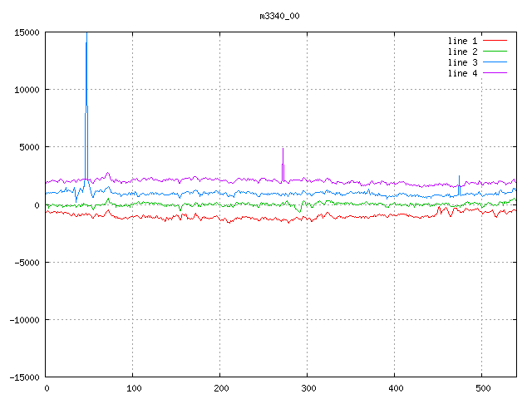532x399 pixels.
Task: Click the 15000 y-axis tick label
Action: (x=27, y=32)
